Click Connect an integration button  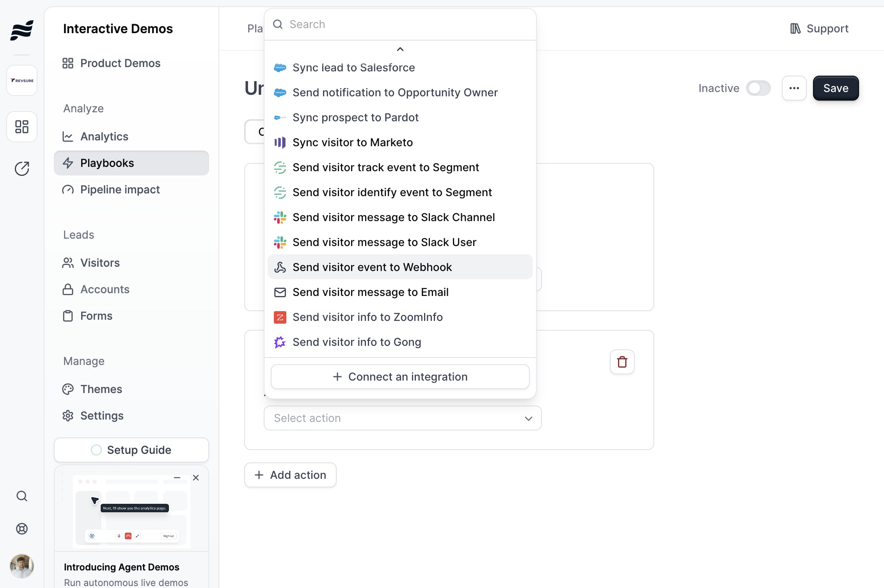[x=400, y=377]
